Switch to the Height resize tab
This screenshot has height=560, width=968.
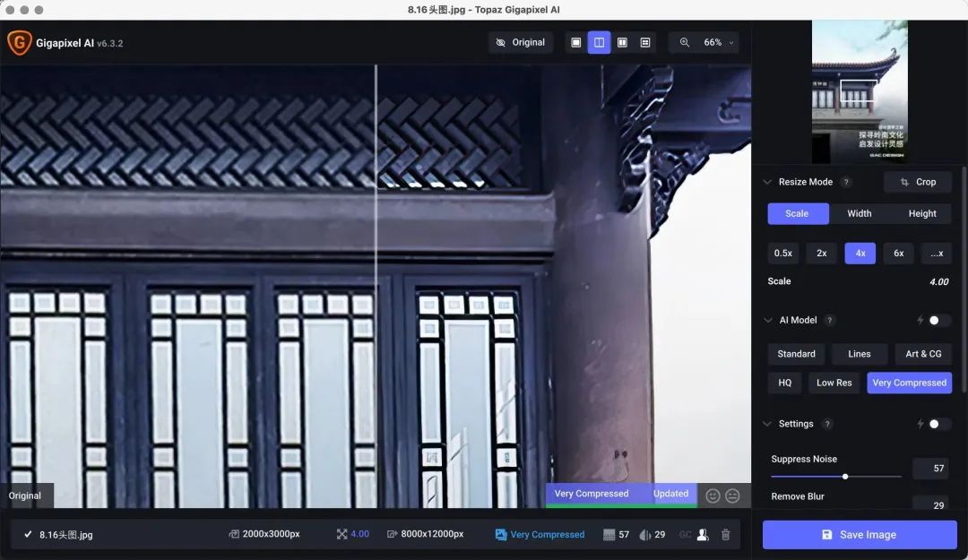click(921, 213)
